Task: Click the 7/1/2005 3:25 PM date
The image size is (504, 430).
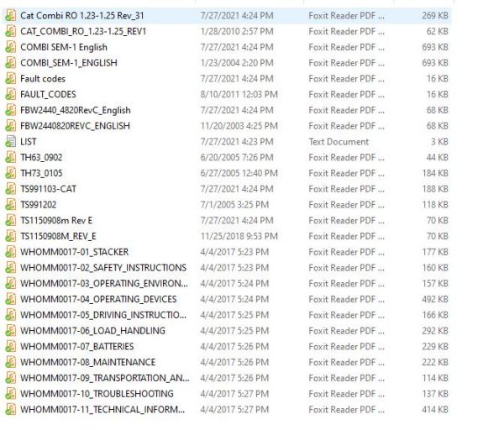Action: [234, 204]
